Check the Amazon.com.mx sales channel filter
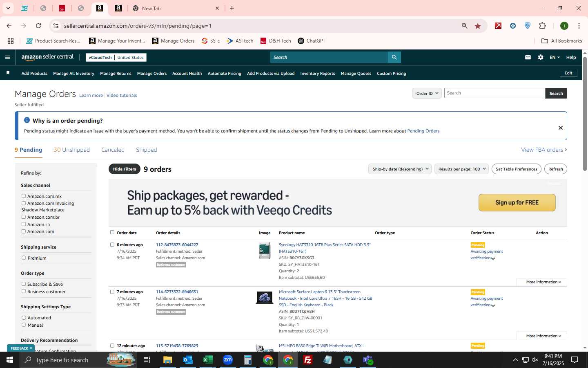This screenshot has width=588, height=368. pos(24,196)
